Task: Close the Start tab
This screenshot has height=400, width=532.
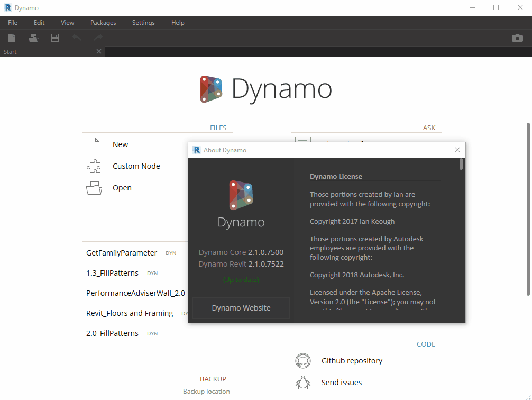Action: 99,51
